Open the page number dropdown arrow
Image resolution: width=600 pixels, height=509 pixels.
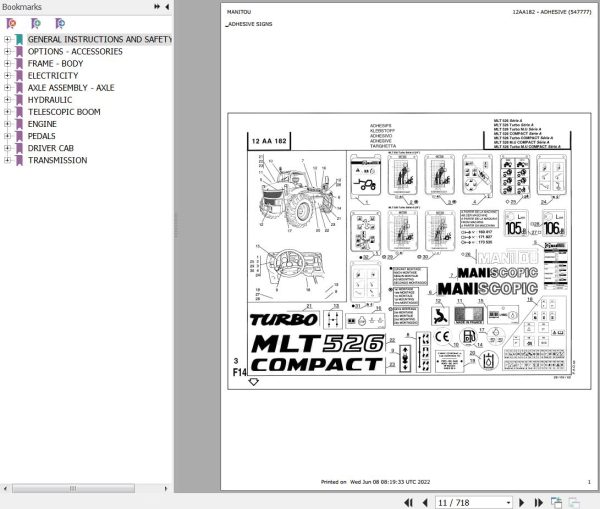click(x=509, y=503)
